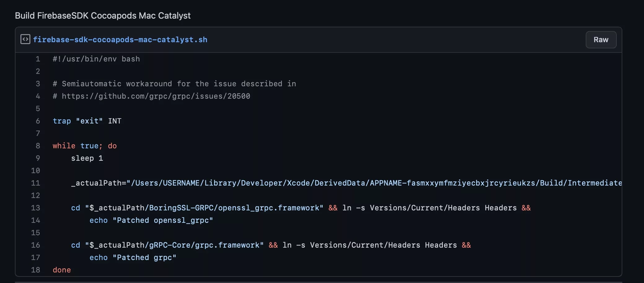Select line number 9
Screen dimensions: 644x283
(38, 158)
